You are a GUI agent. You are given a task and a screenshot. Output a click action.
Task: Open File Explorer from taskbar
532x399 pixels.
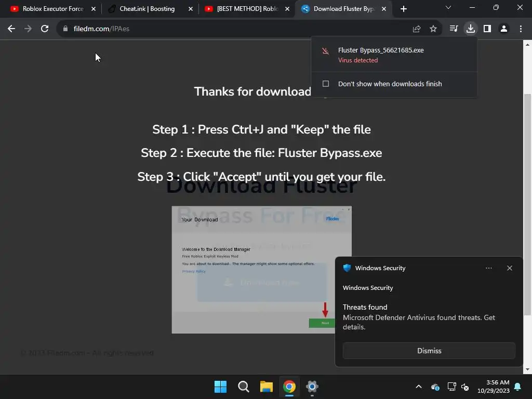click(x=267, y=387)
